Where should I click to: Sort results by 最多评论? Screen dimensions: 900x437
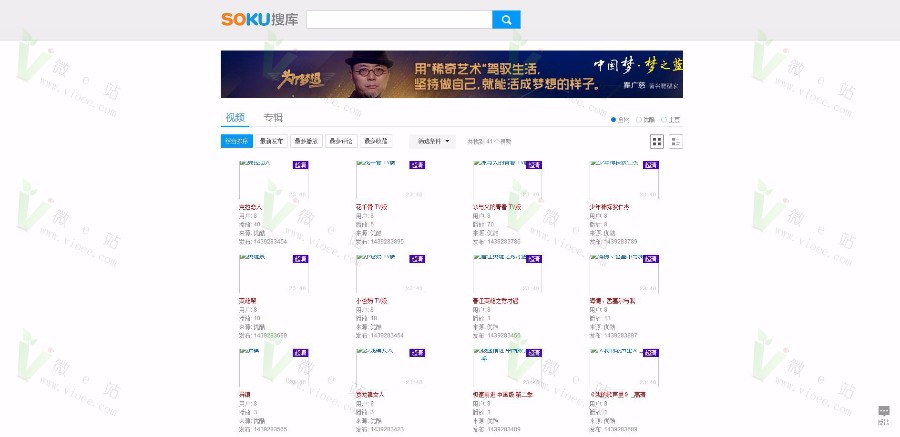342,141
